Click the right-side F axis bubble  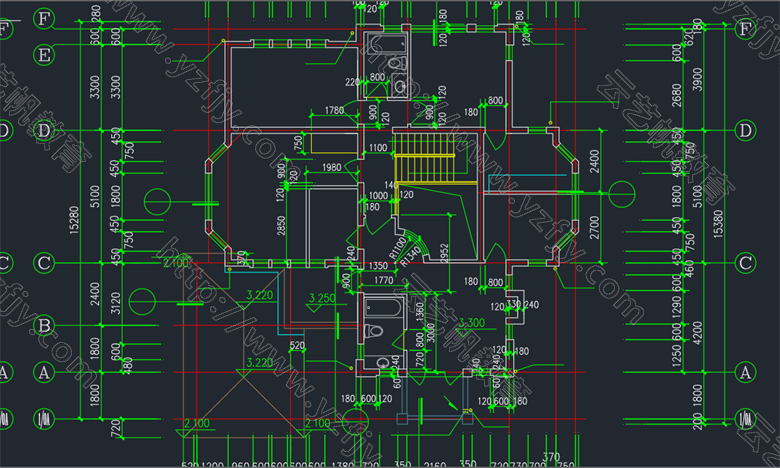pos(745,28)
